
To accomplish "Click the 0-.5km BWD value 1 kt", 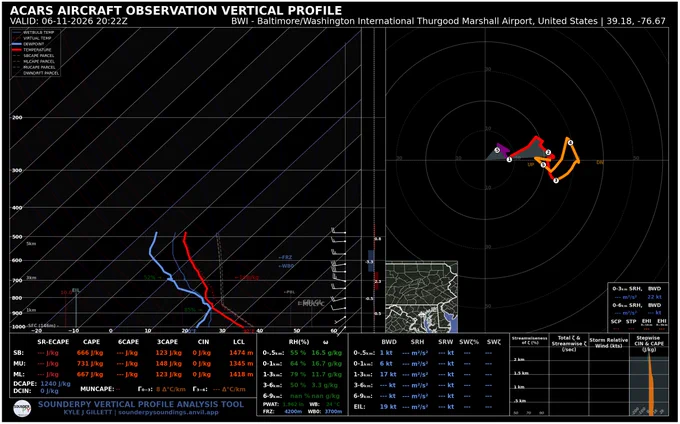I will coord(386,352).
